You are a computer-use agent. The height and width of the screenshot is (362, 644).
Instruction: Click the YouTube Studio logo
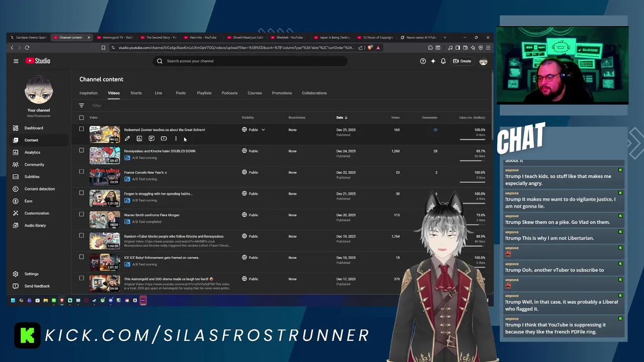click(38, 61)
